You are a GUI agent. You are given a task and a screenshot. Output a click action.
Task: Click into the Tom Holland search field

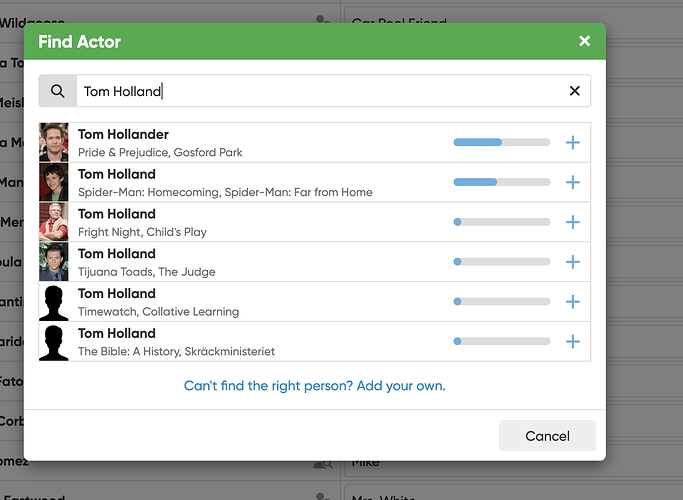coord(320,91)
